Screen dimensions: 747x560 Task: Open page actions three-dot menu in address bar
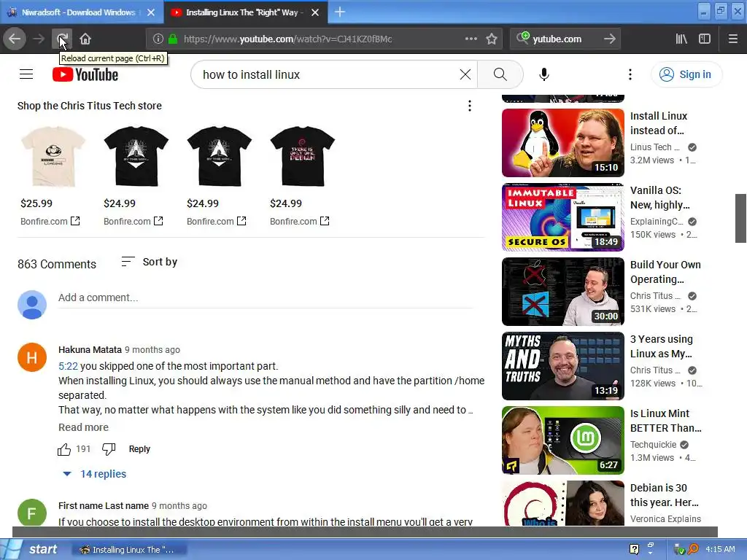(x=471, y=39)
